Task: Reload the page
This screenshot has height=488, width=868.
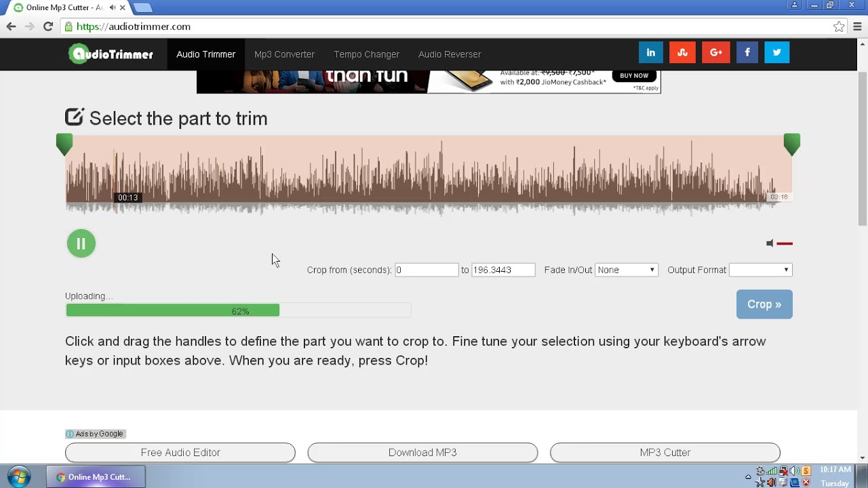Action: tap(48, 26)
